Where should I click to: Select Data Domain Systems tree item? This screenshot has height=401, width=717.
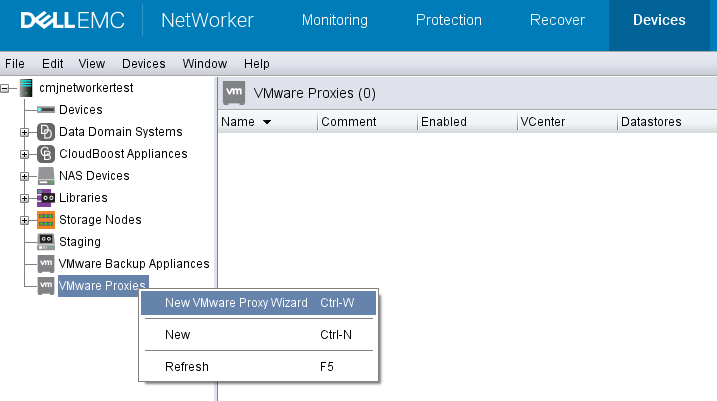click(x=121, y=132)
